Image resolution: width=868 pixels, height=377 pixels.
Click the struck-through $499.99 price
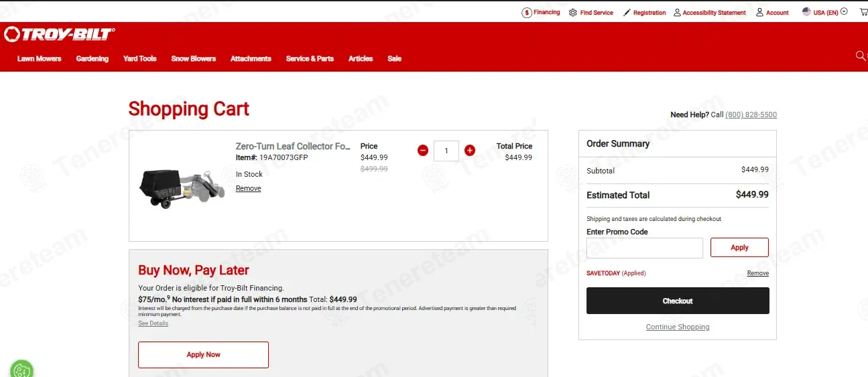coord(374,169)
